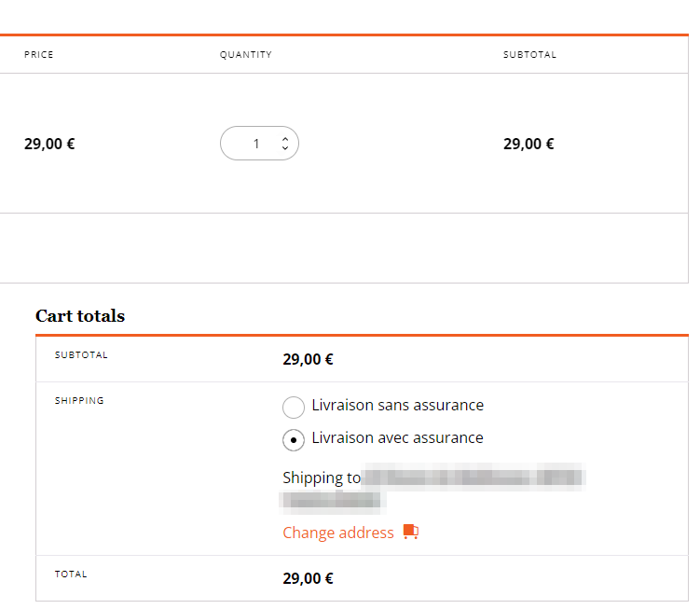Click the product row subtotal amount
This screenshot has width=700, height=609.
click(x=528, y=144)
